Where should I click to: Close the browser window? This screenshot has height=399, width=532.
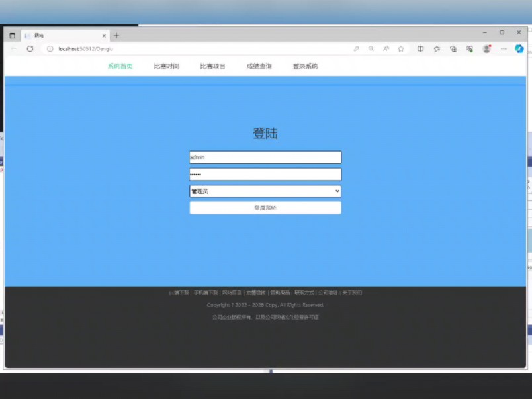pyautogui.click(x=519, y=32)
